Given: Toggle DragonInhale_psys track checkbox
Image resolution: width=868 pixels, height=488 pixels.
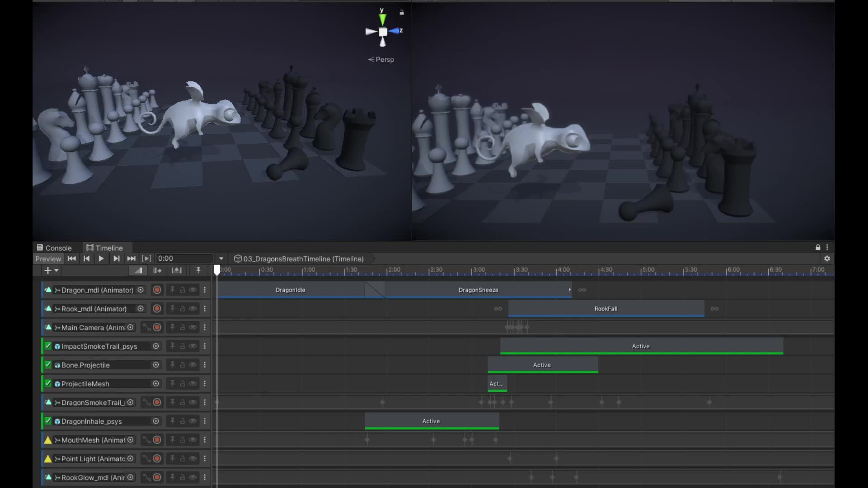Looking at the screenshot, I should coord(48,421).
